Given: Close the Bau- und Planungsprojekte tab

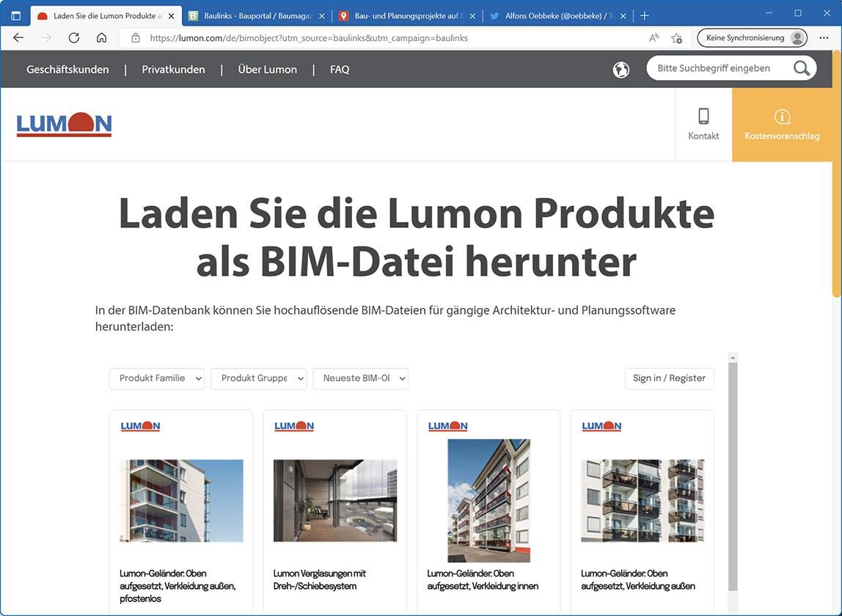Looking at the screenshot, I should click(472, 16).
